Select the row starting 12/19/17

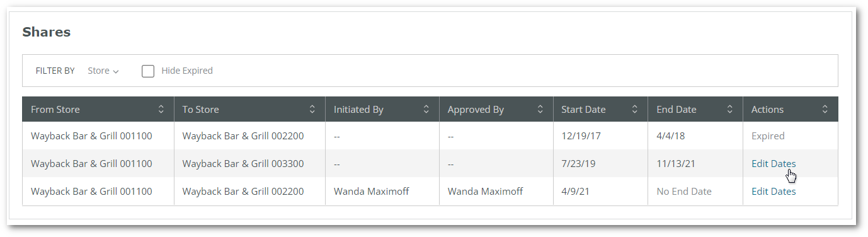click(430, 136)
